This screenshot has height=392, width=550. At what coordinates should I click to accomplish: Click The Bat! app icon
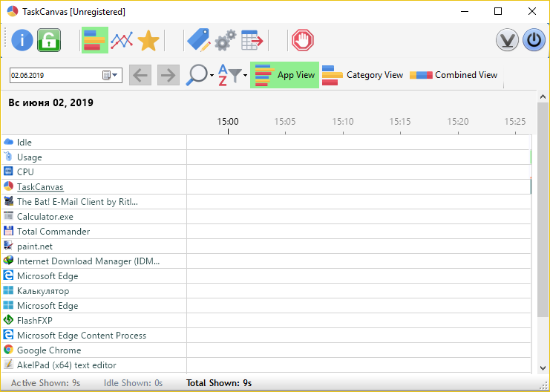8,201
